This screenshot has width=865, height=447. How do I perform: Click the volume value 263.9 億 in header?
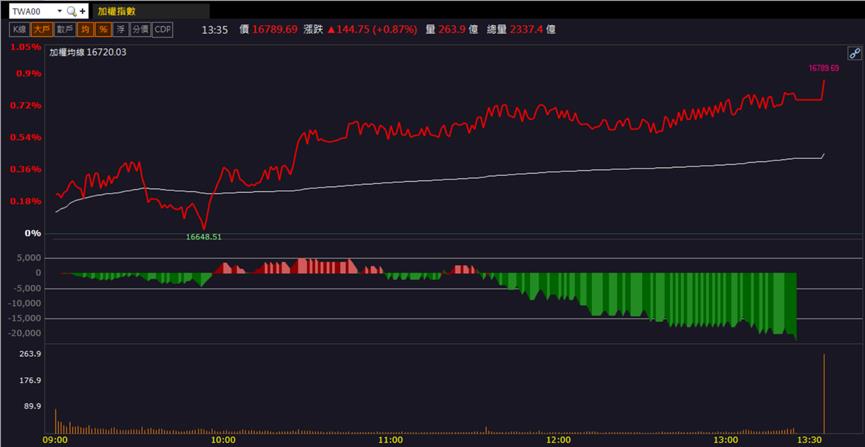[x=458, y=30]
